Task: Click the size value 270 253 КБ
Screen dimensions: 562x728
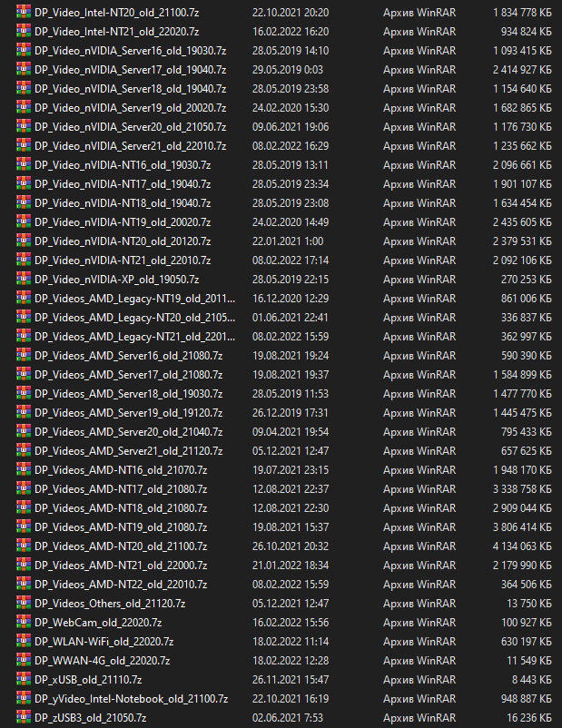Action: point(527,279)
